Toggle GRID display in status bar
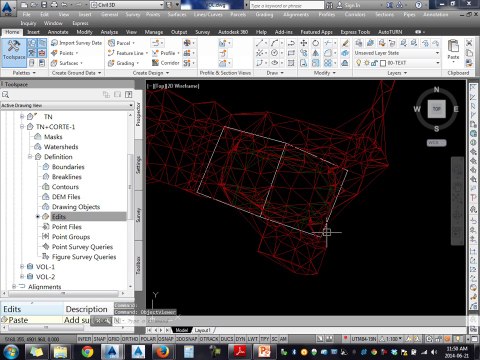 pos(113,339)
